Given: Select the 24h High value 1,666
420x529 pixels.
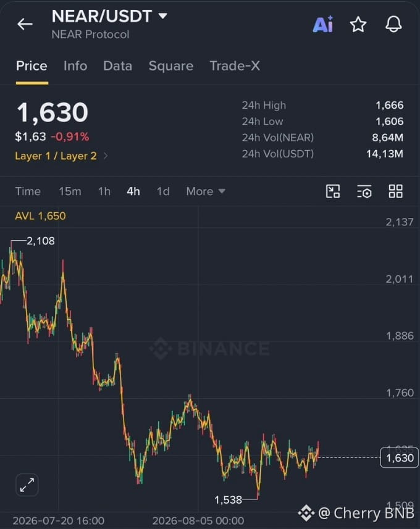Looking at the screenshot, I should pyautogui.click(x=390, y=106).
